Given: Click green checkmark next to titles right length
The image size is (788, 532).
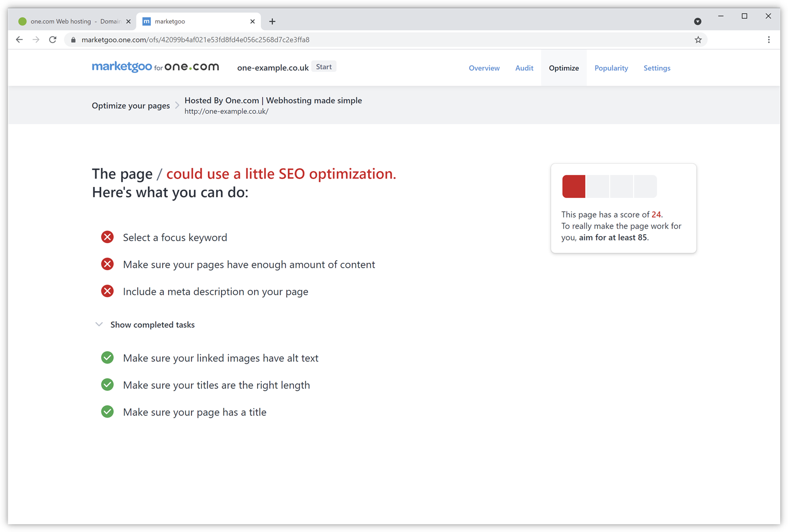Looking at the screenshot, I should pyautogui.click(x=108, y=385).
